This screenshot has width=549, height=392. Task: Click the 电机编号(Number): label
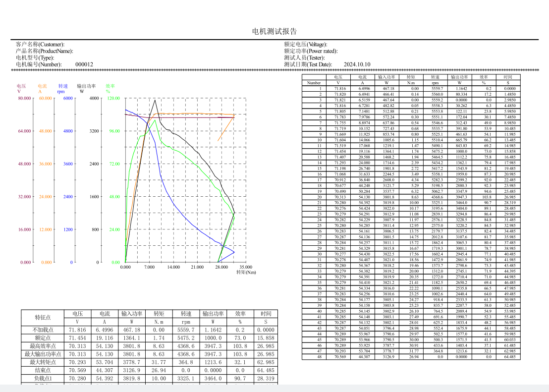(x=39, y=64)
